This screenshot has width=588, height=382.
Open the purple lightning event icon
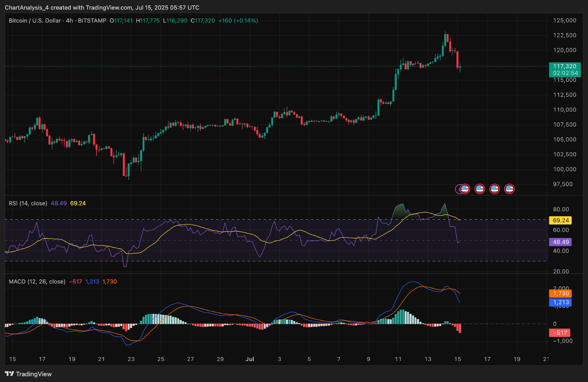click(458, 189)
